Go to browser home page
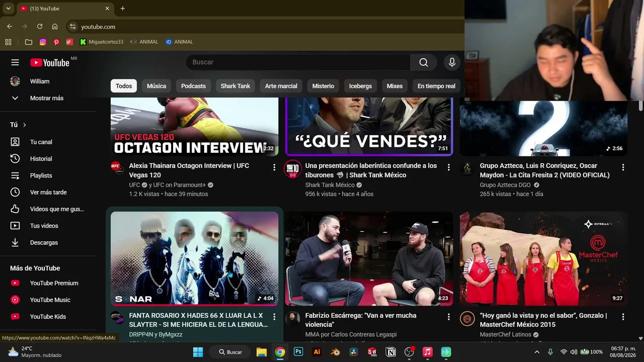Viewport: 644px width, 362px height. [x=55, y=27]
